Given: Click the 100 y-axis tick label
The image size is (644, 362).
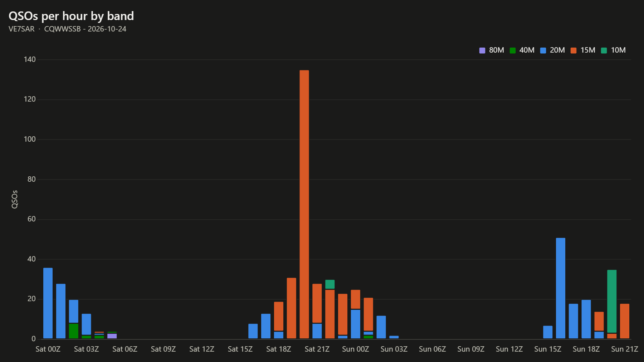Looking at the screenshot, I should point(30,139).
